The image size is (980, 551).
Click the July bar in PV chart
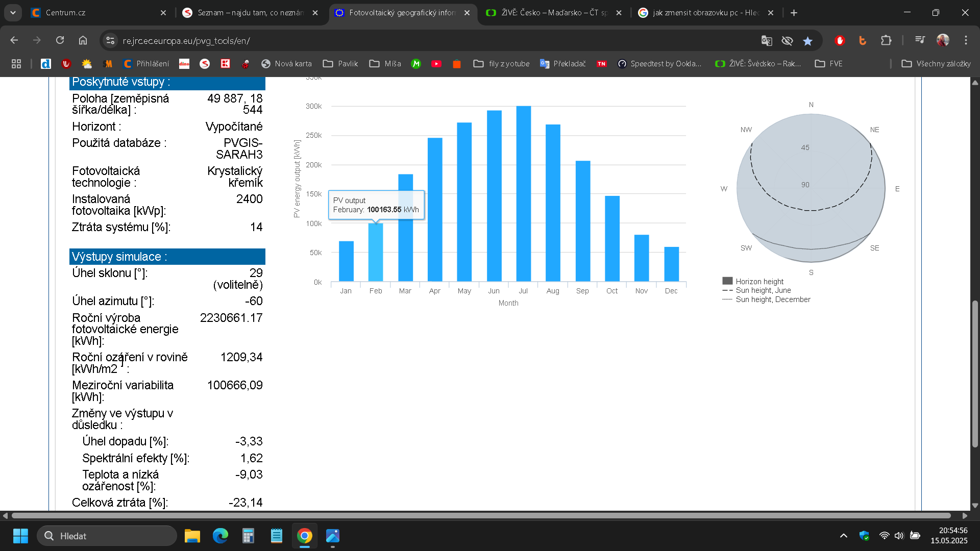(523, 194)
